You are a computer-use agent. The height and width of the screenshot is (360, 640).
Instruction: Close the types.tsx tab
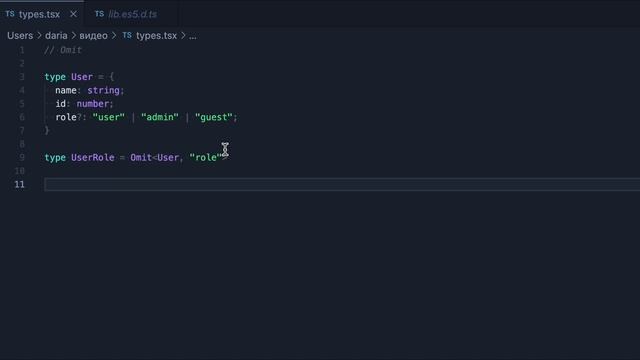73,14
